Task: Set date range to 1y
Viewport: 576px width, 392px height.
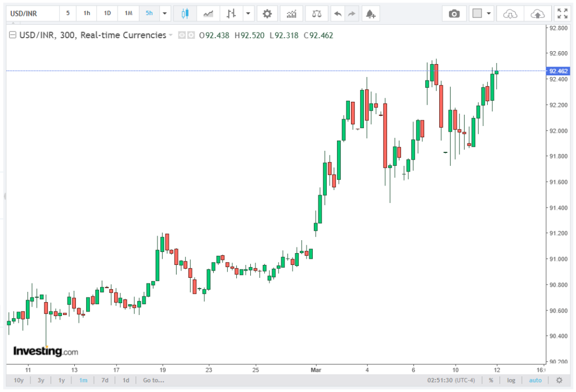Action: [61, 380]
